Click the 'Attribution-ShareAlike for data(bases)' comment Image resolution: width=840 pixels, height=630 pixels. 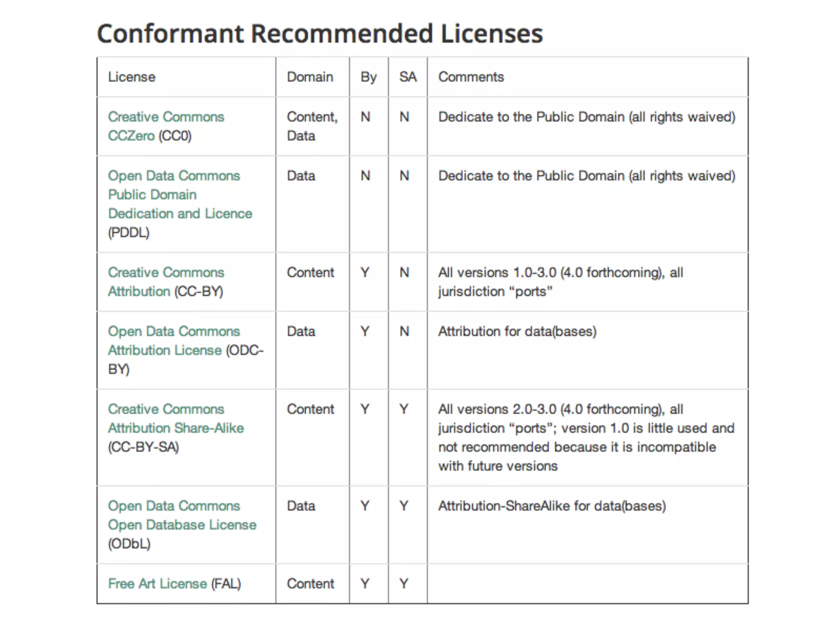click(x=552, y=506)
